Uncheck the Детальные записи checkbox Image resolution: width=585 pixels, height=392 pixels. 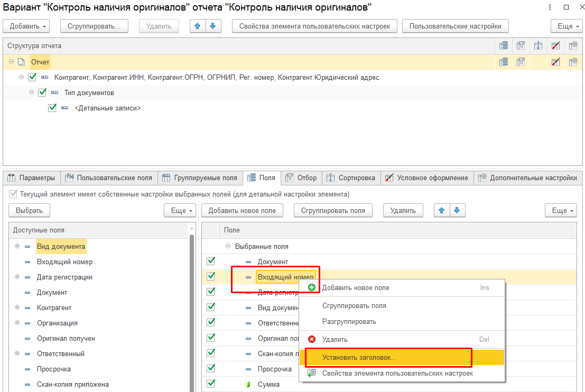[52, 107]
